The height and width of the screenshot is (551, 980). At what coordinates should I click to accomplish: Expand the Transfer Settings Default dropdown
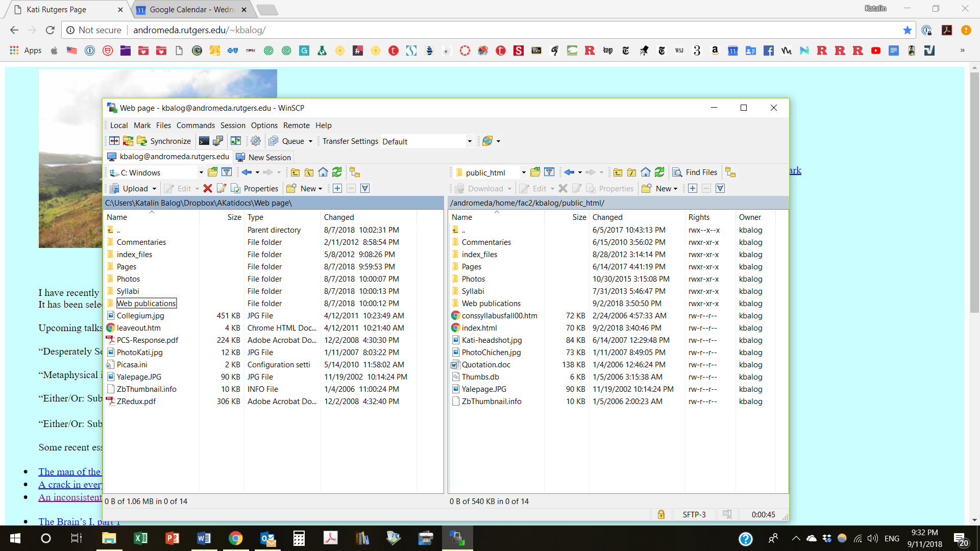pos(470,141)
